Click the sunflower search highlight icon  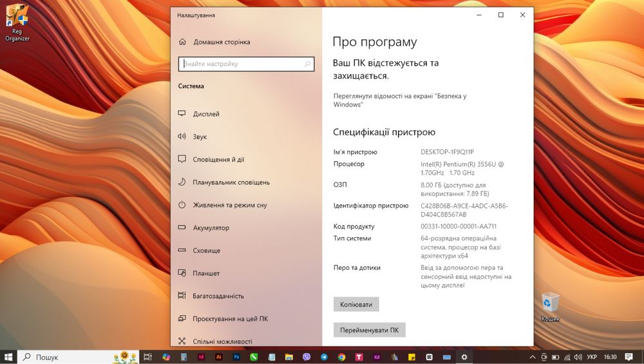pyautogui.click(x=124, y=357)
